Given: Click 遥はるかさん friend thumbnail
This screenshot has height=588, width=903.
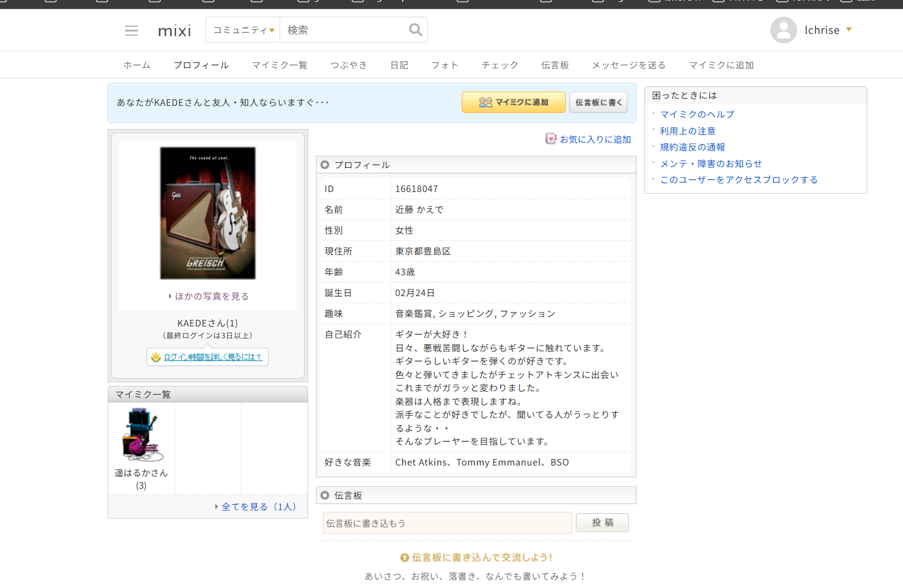Looking at the screenshot, I should (x=142, y=435).
